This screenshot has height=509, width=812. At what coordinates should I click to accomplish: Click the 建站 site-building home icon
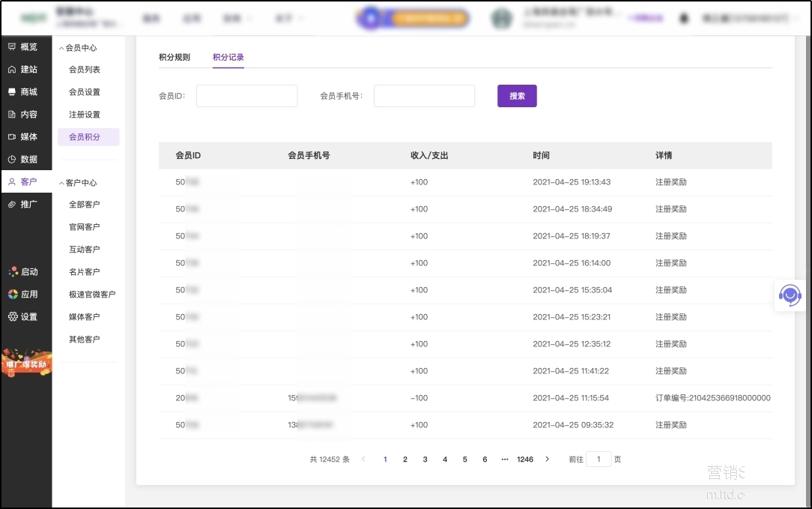pyautogui.click(x=12, y=70)
